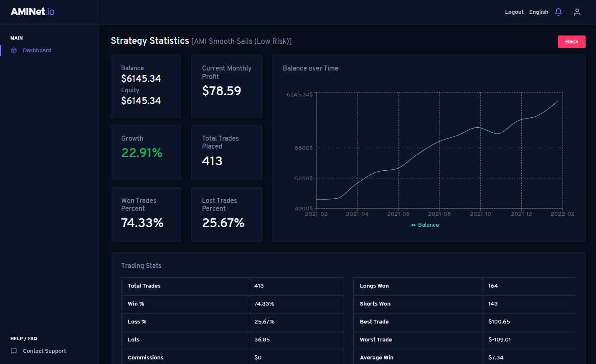Screen dimensions: 596x364
Task: Click the Balance legend label under chart
Action: coord(429,225)
